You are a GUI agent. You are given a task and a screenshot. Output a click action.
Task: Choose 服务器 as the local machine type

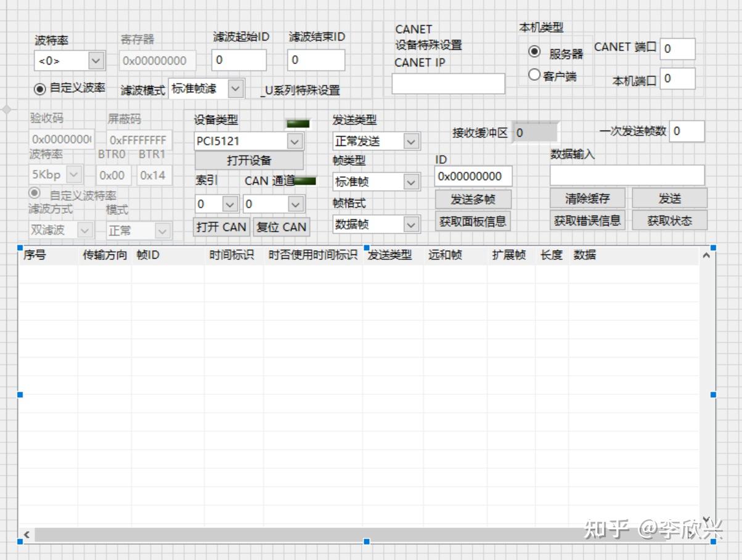coord(534,52)
